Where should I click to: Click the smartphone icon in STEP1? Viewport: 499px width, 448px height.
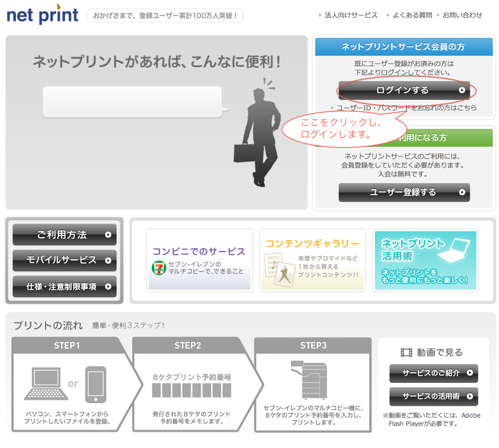coord(96,385)
